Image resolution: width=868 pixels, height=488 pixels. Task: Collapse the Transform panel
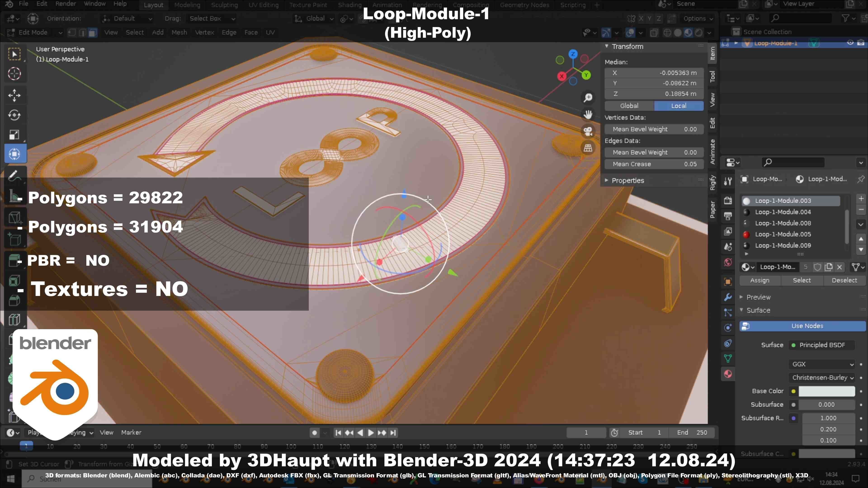[x=606, y=46]
